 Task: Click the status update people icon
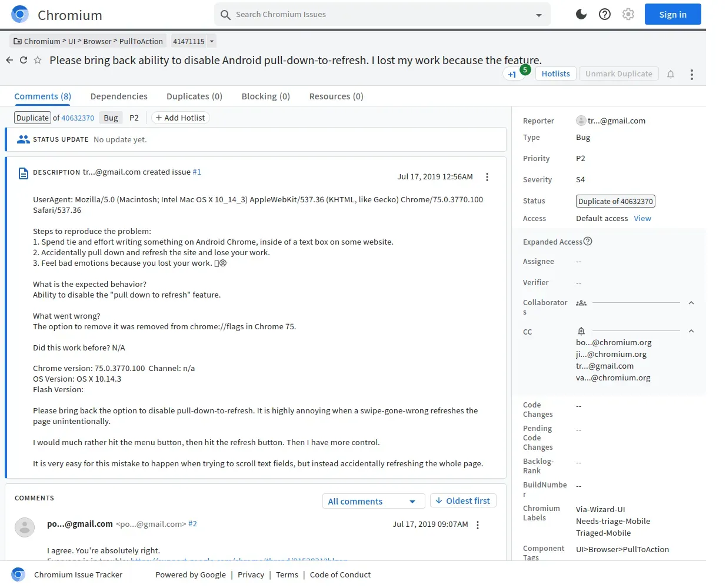(x=24, y=139)
